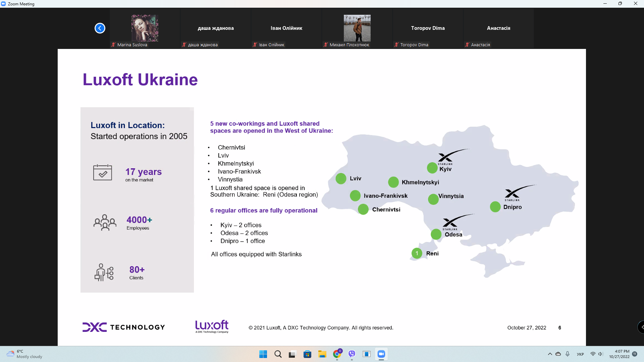The image size is (644, 362).
Task: Click the Zoom Meeting title bar icon
Action: (x=3, y=4)
